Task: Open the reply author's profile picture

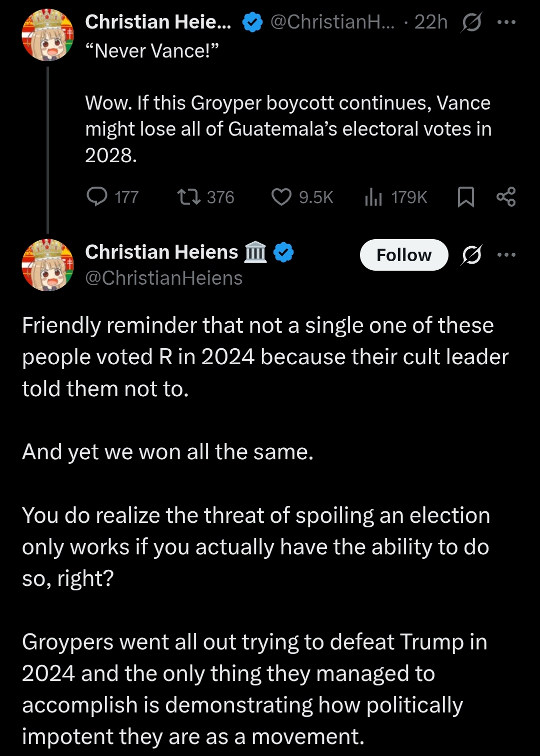Action: coord(47,265)
